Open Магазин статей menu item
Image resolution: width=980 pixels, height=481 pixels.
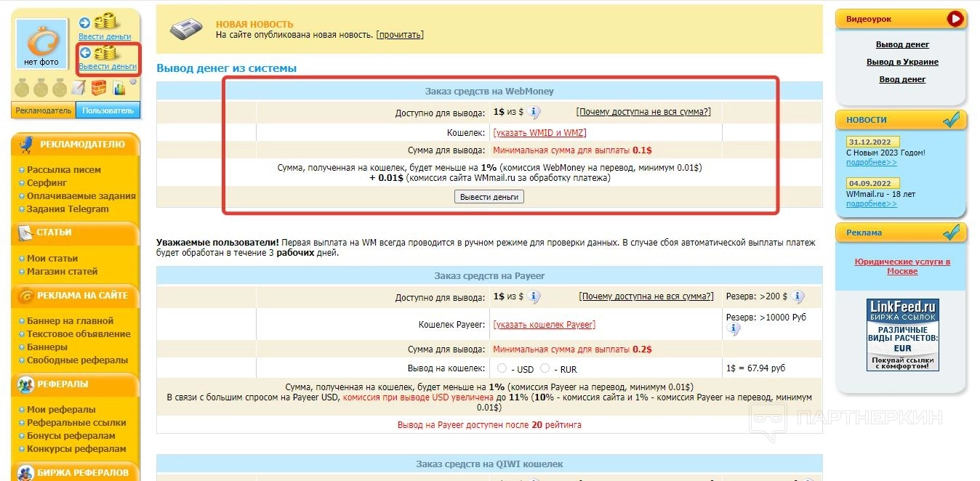click(x=63, y=272)
